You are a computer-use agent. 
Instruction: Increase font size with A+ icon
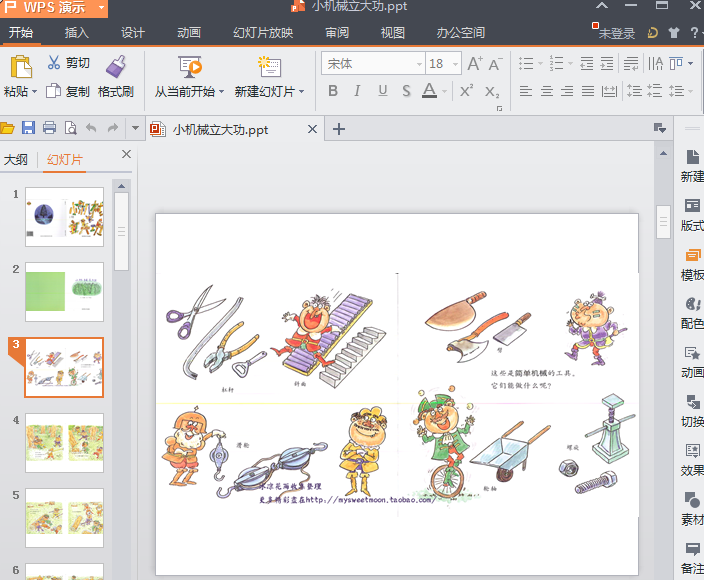pos(475,64)
